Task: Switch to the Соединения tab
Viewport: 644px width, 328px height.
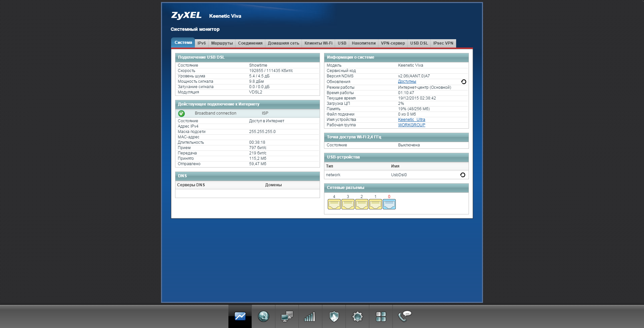Action: point(250,43)
